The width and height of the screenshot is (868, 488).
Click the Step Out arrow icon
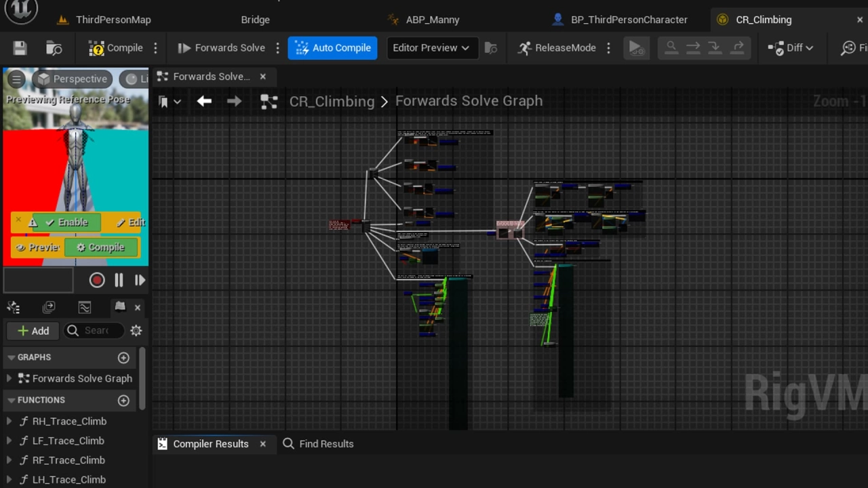738,48
